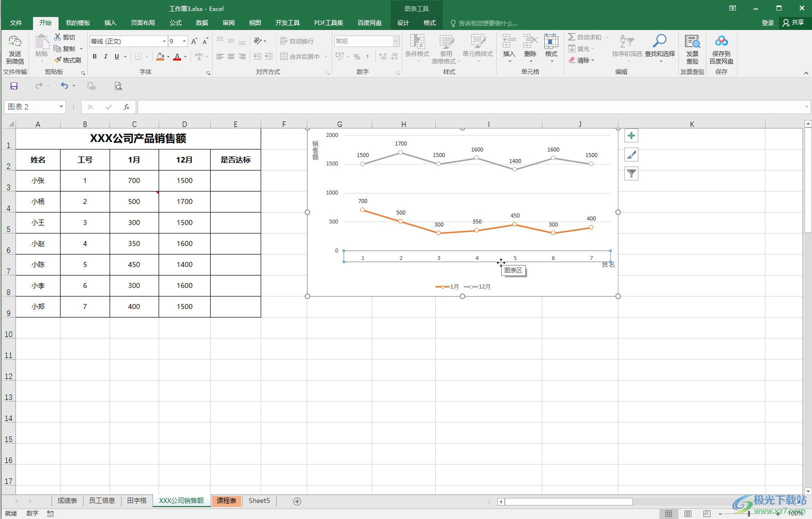Open the 课程表 sheet tab
The image size is (812, 519).
tap(227, 501)
